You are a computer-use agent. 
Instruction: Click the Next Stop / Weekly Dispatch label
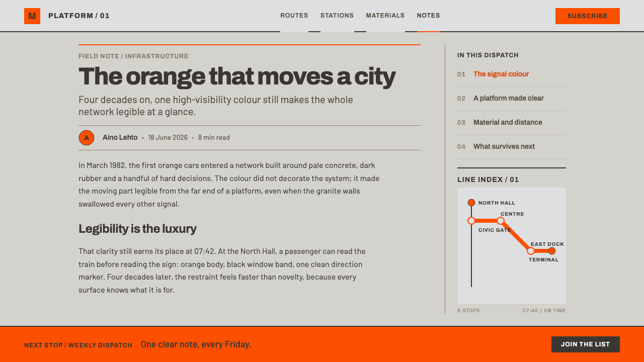tap(78, 345)
